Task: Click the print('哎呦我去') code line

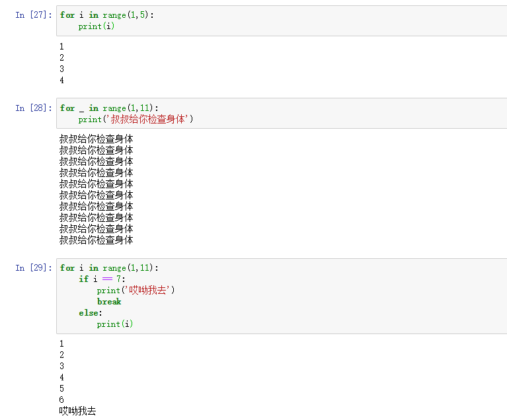Action: tap(136, 290)
